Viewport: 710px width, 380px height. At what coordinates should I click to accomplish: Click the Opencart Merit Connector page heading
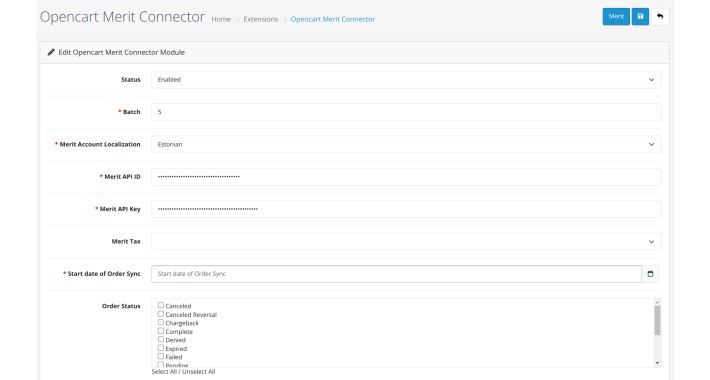pos(122,17)
